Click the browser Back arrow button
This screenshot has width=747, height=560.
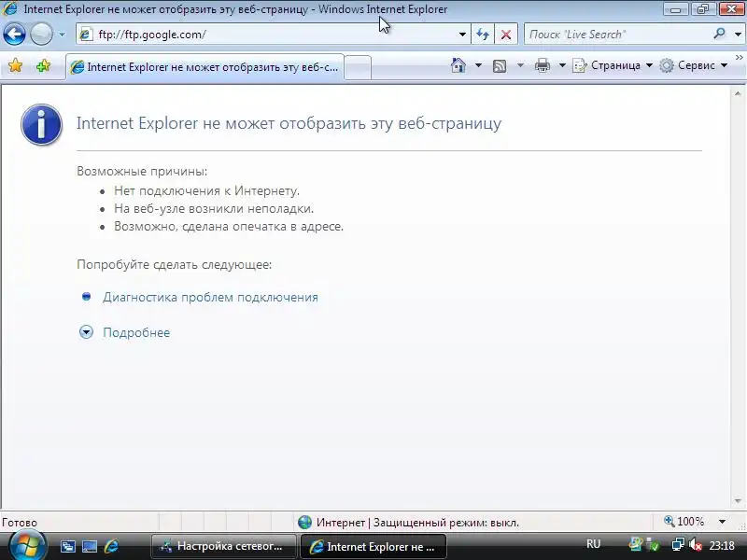tap(14, 35)
